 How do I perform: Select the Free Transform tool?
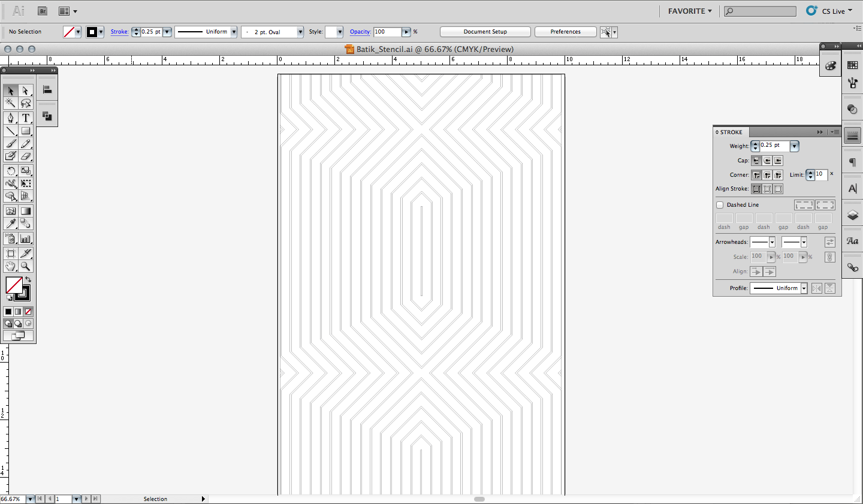(26, 183)
